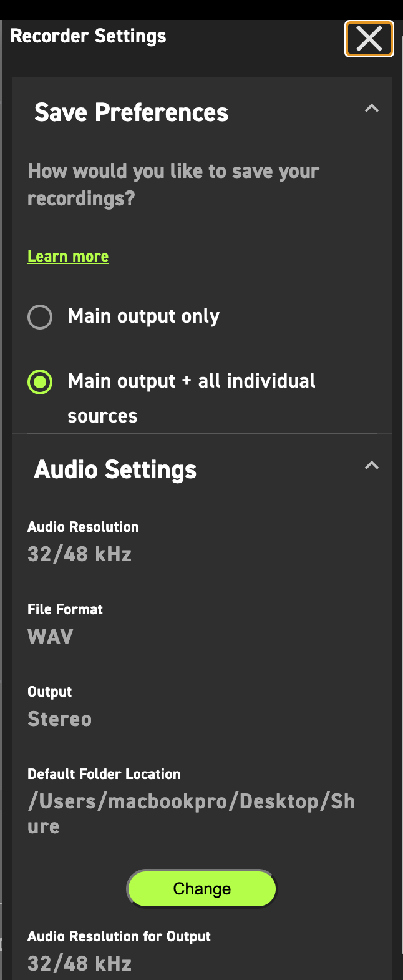Viewport: 403px width, 980px height.
Task: Click the File Format WAV setting
Action: [50, 636]
